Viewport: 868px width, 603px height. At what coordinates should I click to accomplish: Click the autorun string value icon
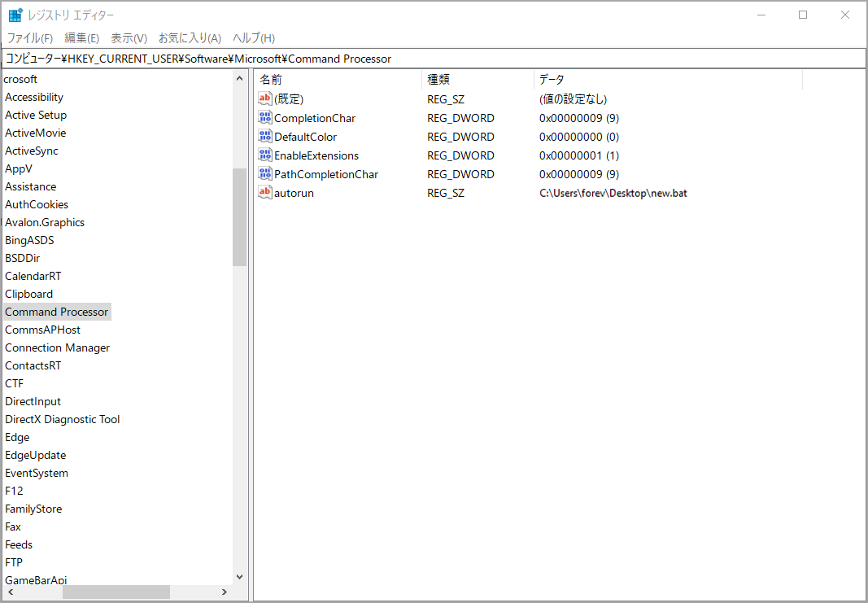coord(264,193)
